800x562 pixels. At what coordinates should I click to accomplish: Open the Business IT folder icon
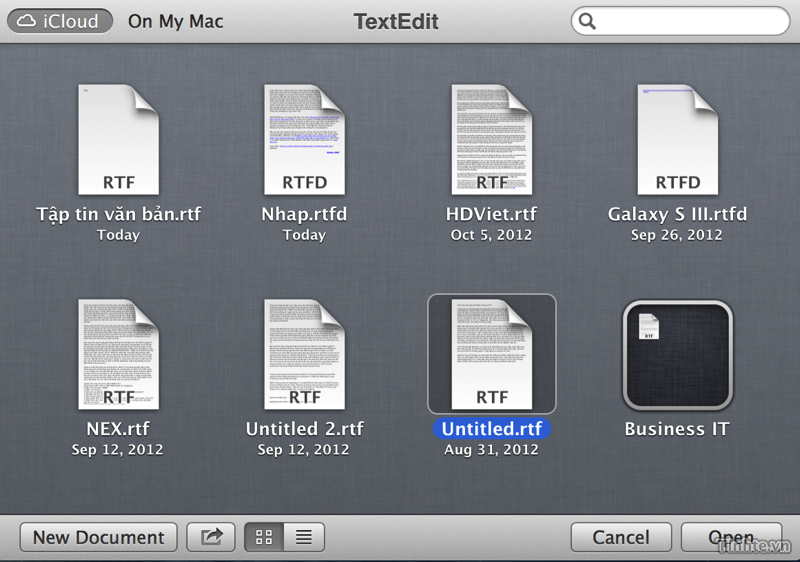tap(678, 355)
